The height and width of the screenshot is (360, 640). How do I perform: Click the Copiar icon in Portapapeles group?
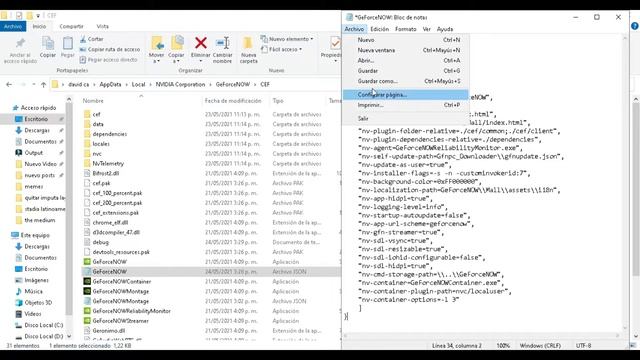(48, 43)
